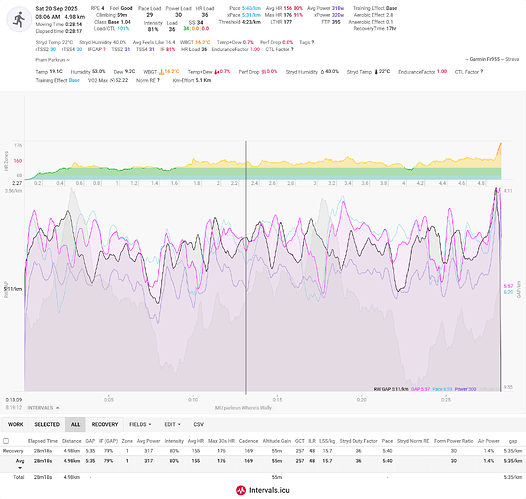Click the Avg Power 318w value in header
The width and height of the screenshot is (526, 499).
(337, 8)
